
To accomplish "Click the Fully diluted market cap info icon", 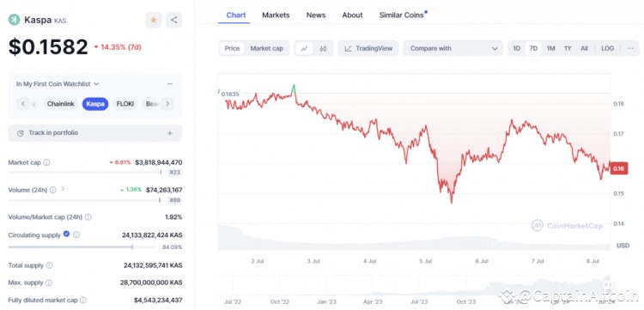I will coord(83,301).
